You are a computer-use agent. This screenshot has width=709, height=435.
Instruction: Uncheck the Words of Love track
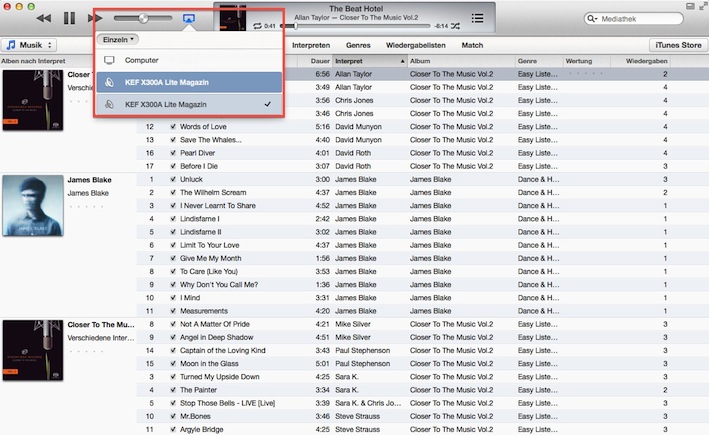pos(173,127)
